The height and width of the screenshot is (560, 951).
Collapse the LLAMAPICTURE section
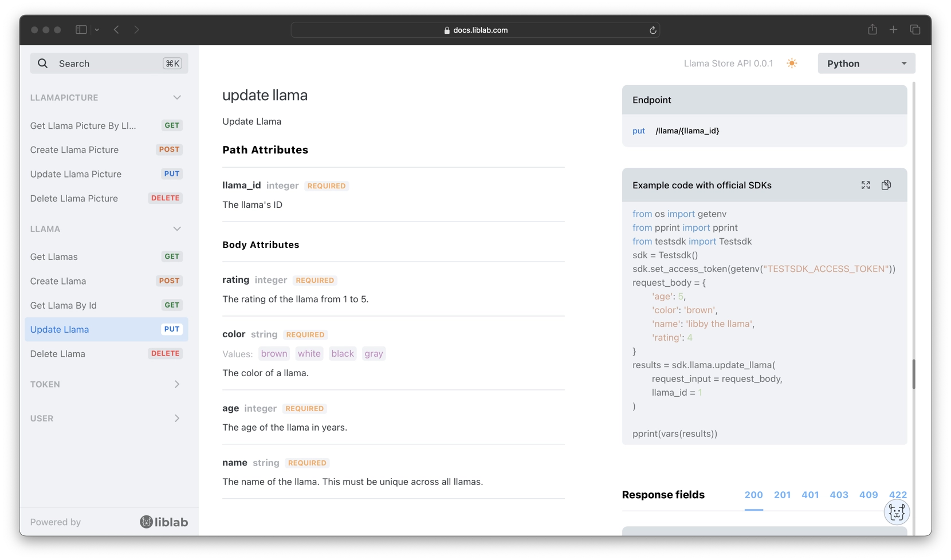178,97
